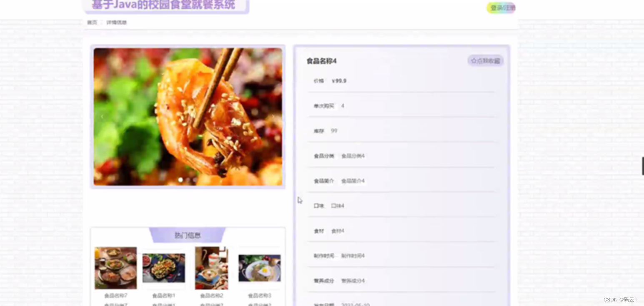The width and height of the screenshot is (644, 306).
Task: Click the 口味4 value
Action: pos(338,206)
